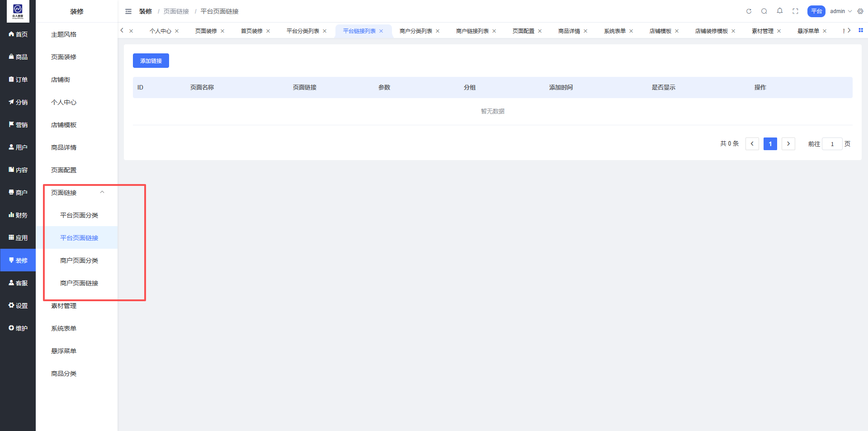
Task: Open the 首页 (Home) section in sidebar
Action: 18,34
